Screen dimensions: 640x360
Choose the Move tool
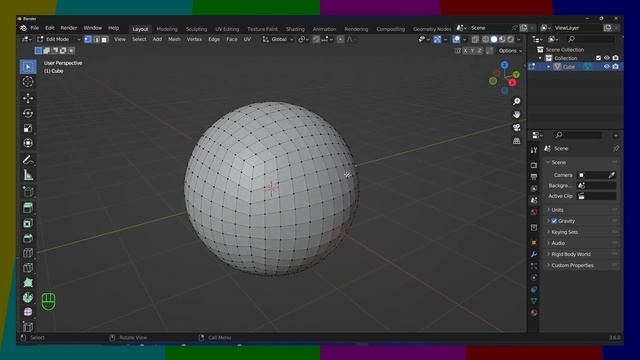click(28, 98)
